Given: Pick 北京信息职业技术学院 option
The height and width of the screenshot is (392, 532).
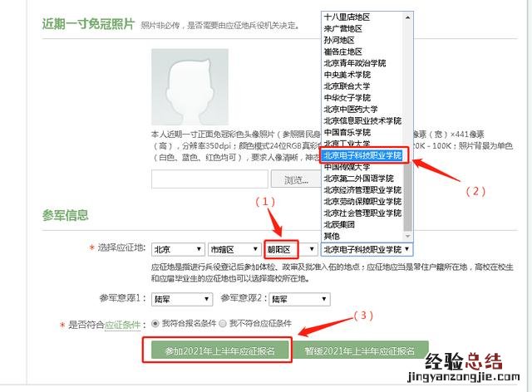Looking at the screenshot, I should (x=362, y=120).
